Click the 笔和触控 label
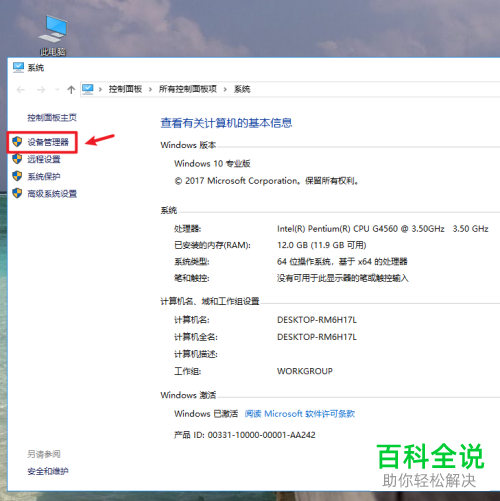The height and width of the screenshot is (501, 500). pos(192,278)
